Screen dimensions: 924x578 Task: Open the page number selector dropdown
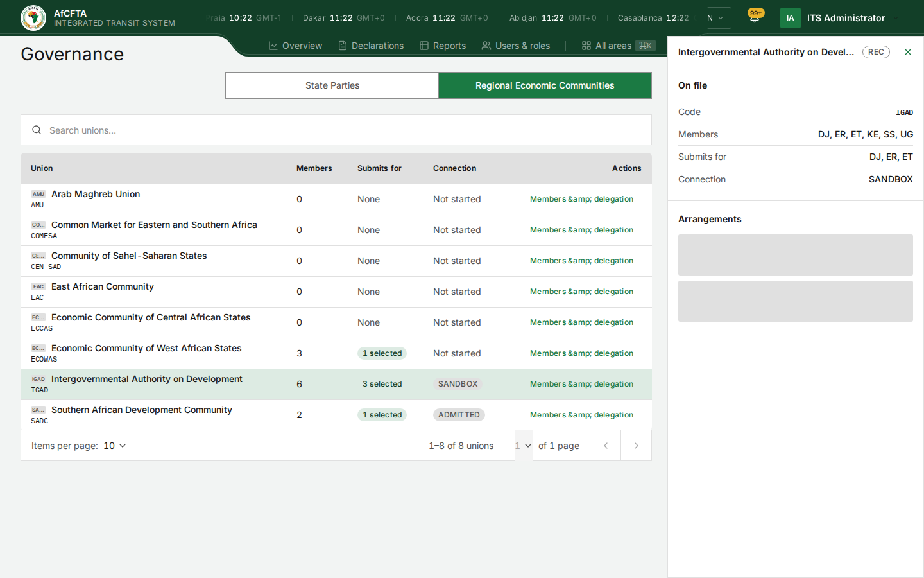tap(524, 446)
